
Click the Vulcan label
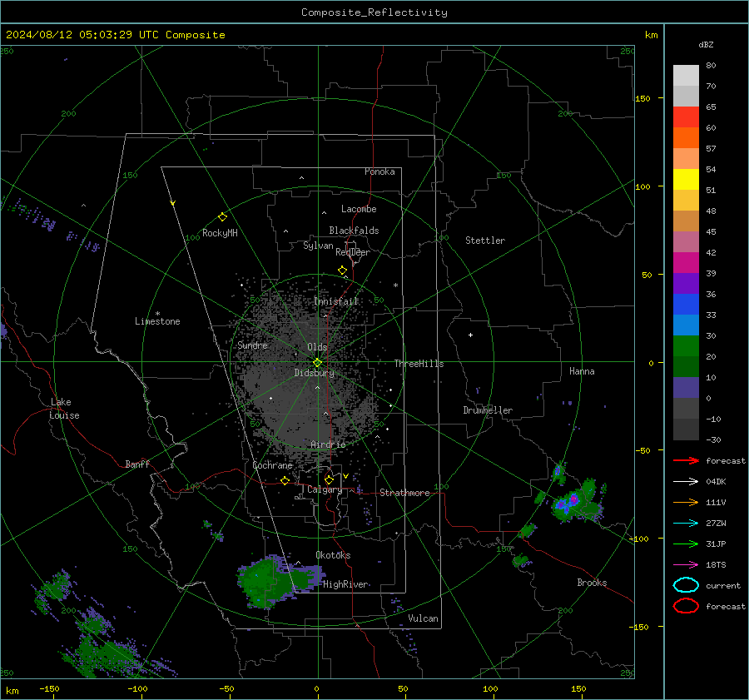tap(423, 618)
